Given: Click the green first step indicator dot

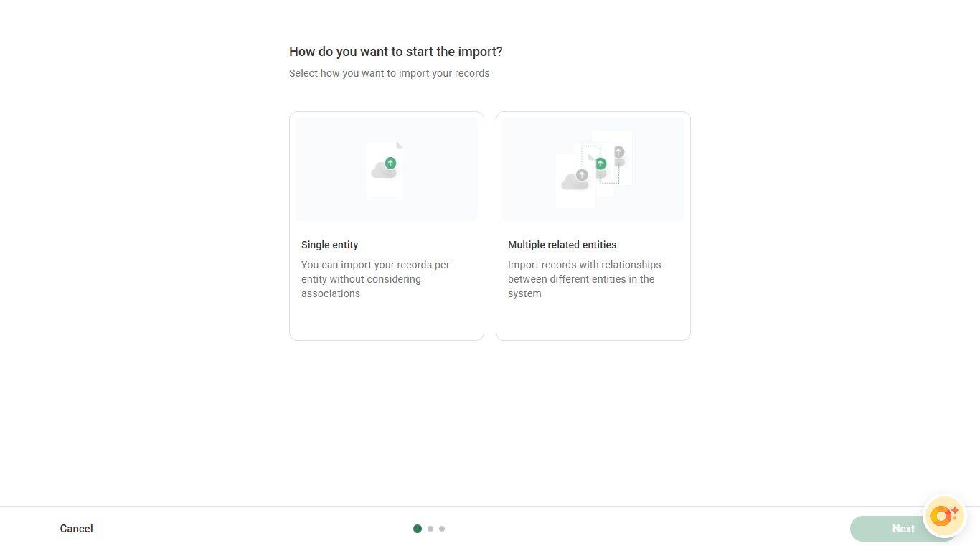Looking at the screenshot, I should tap(418, 529).
